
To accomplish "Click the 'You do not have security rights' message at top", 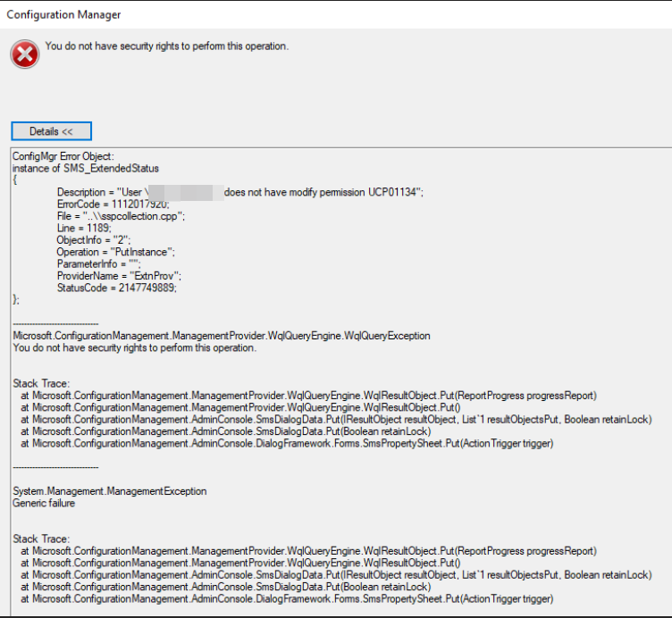I will 167,46.
